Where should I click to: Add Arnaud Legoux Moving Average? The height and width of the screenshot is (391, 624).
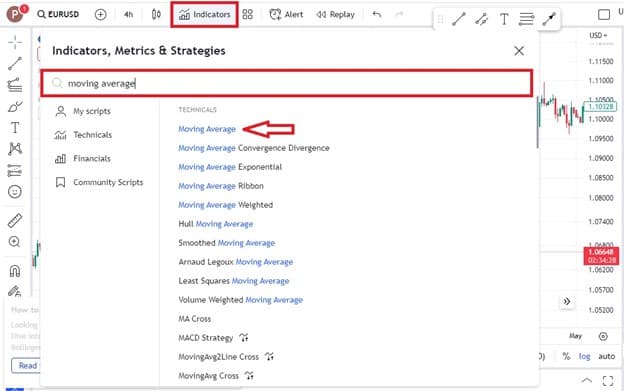(x=236, y=262)
